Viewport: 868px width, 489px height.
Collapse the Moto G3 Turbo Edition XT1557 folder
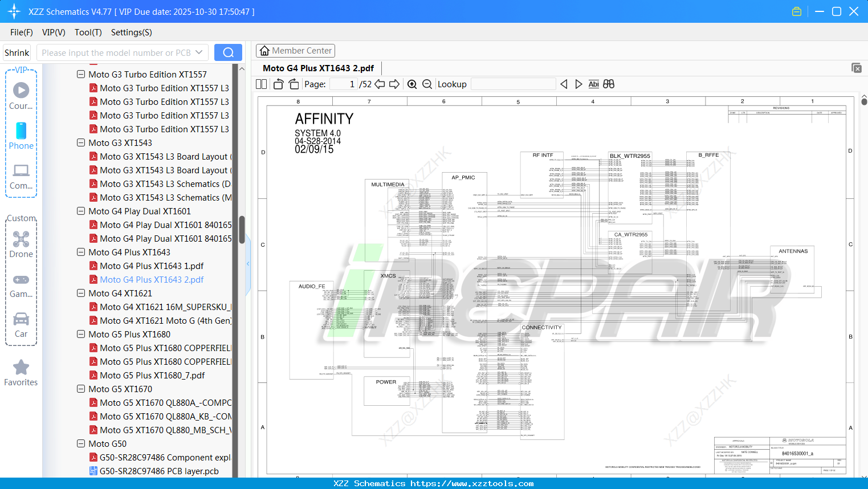pyautogui.click(x=81, y=74)
